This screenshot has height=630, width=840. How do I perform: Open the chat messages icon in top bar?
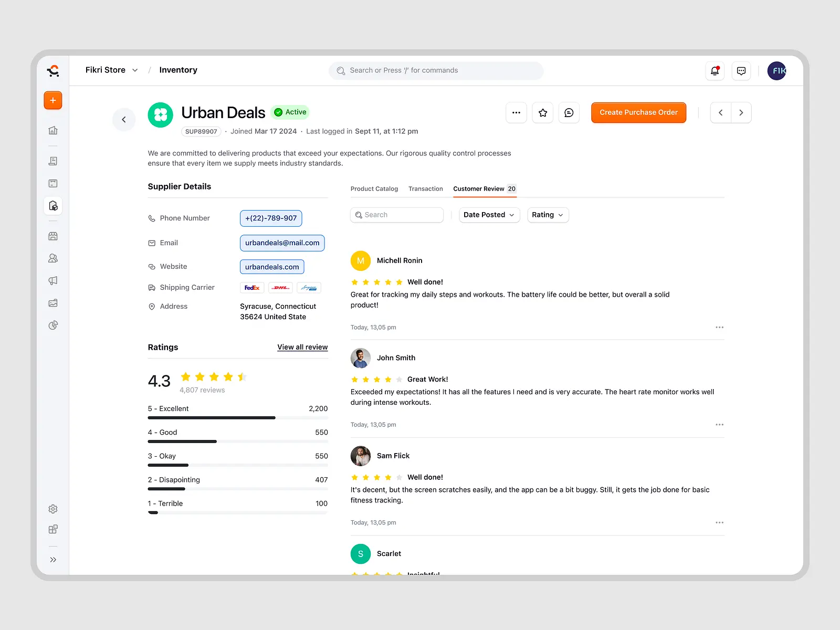(x=741, y=71)
